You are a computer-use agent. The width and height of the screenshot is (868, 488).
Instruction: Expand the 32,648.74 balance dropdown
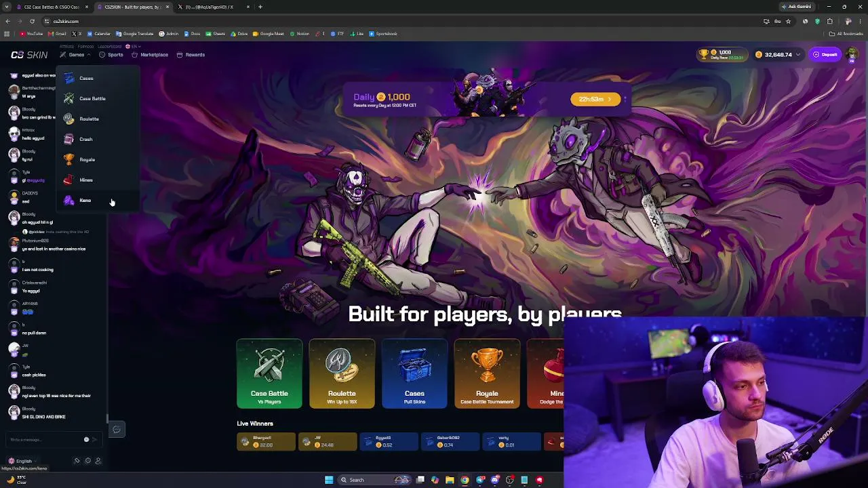pos(778,54)
